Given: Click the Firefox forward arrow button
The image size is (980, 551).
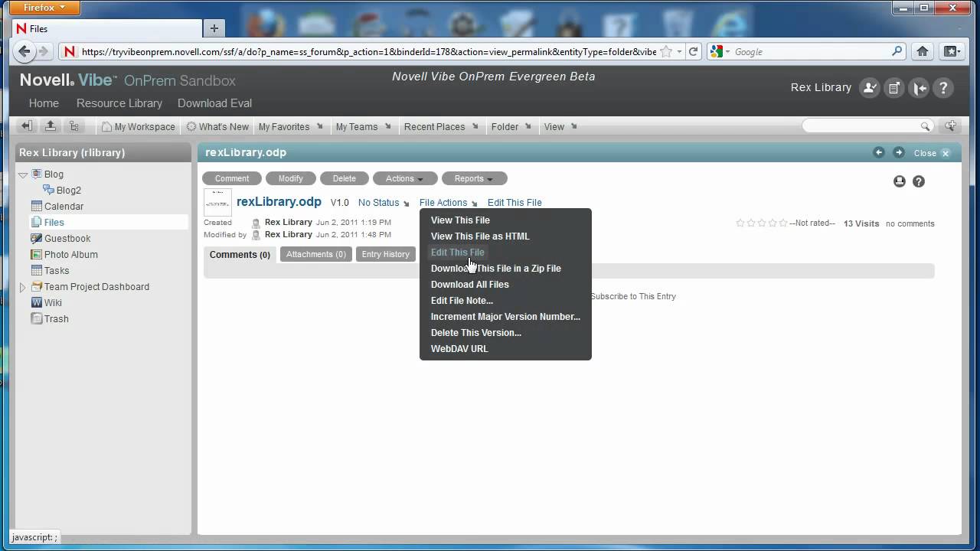Looking at the screenshot, I should [44, 51].
